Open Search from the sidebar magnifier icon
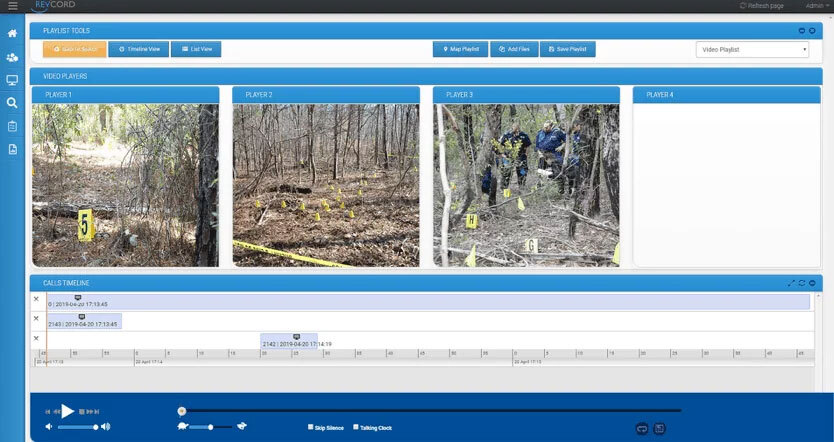Image resolution: width=834 pixels, height=442 pixels. tap(12, 103)
